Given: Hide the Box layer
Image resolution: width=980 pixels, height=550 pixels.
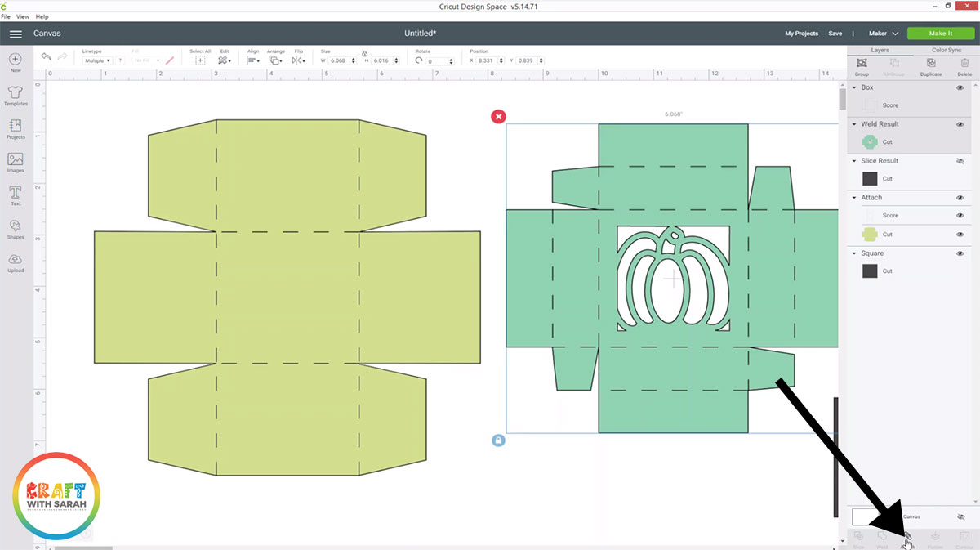Looking at the screenshot, I should (x=960, y=87).
